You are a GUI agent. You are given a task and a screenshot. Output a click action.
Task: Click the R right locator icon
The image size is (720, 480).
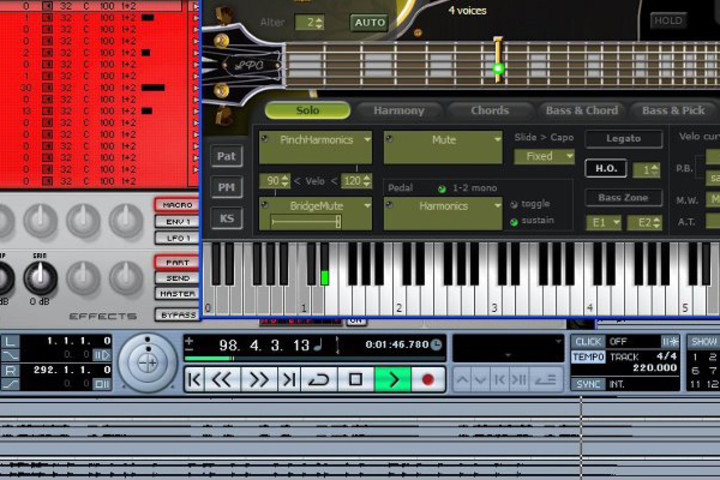[10, 370]
